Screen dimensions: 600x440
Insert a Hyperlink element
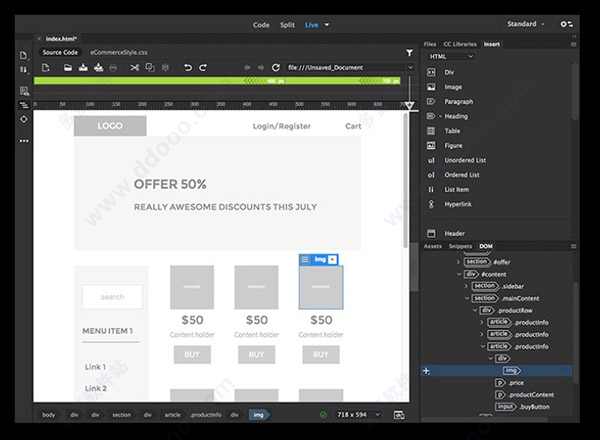click(x=458, y=204)
